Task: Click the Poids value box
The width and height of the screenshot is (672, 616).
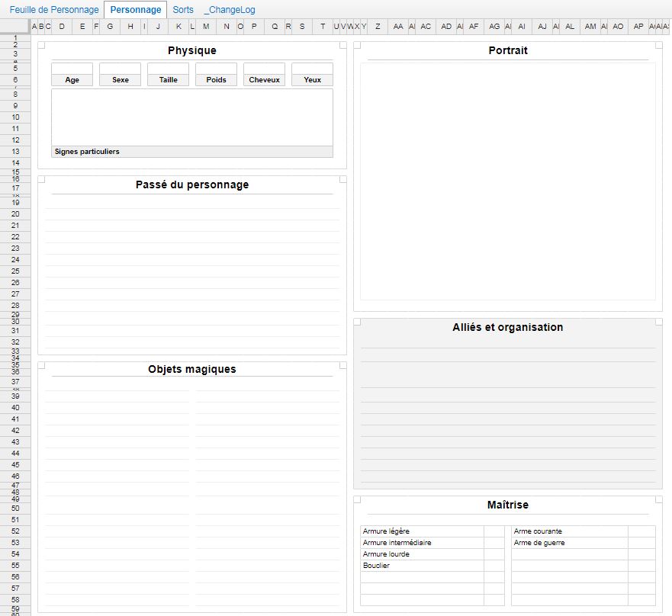Action: pyautogui.click(x=217, y=69)
